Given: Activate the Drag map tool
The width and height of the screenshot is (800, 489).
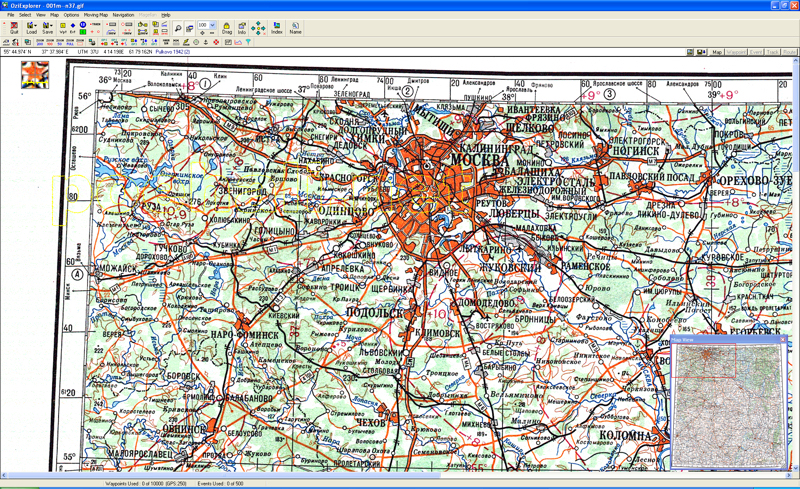Looking at the screenshot, I should 226,28.
